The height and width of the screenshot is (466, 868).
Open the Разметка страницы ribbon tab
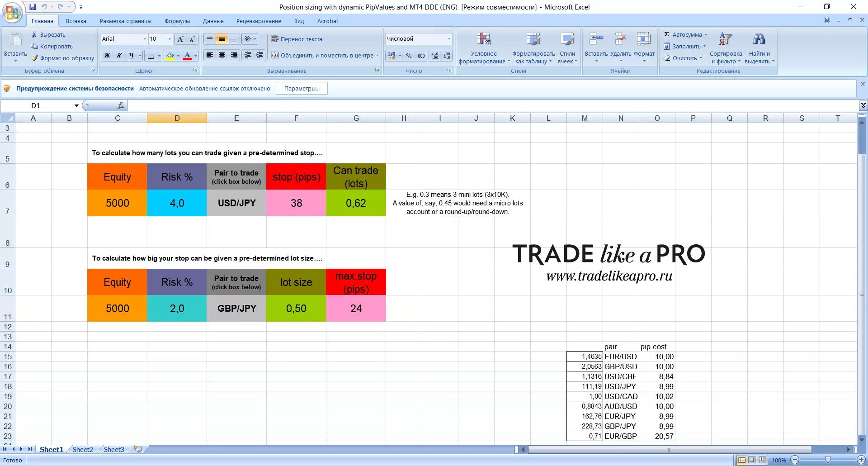pos(125,21)
